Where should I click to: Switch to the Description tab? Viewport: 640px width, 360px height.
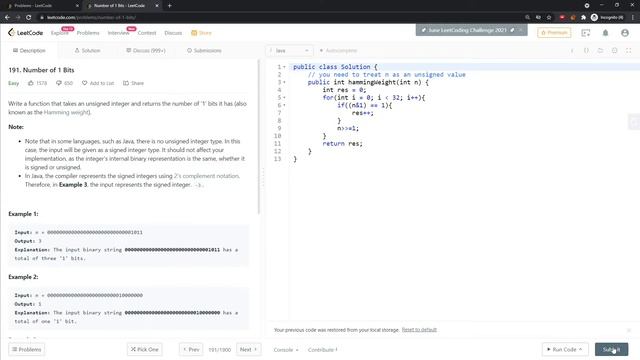click(x=29, y=51)
